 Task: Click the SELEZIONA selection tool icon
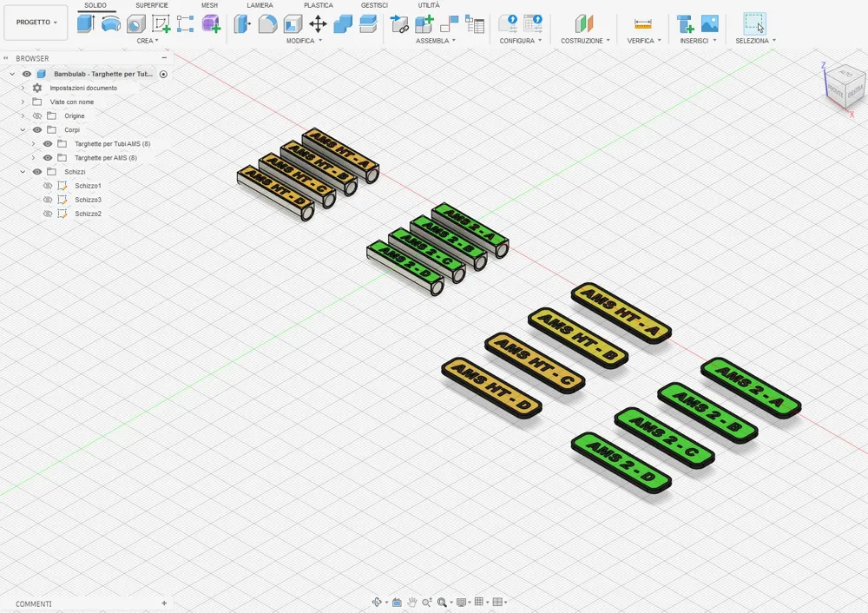coord(755,23)
